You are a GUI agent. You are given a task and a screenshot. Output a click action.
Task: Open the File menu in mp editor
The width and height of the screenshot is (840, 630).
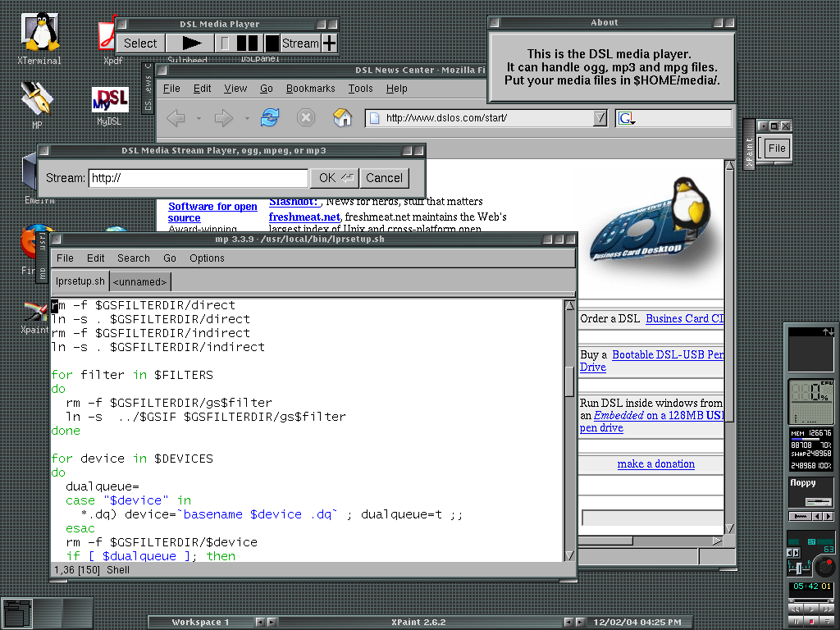coord(65,258)
